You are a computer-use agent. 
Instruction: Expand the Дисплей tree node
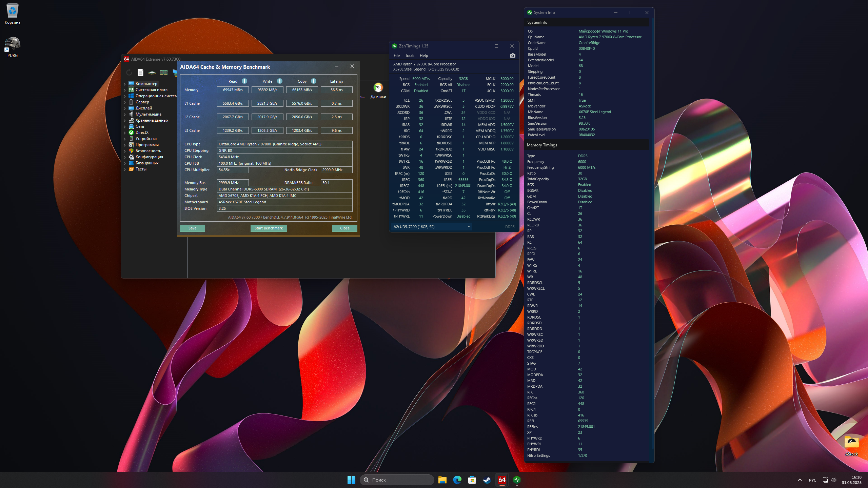(125, 108)
